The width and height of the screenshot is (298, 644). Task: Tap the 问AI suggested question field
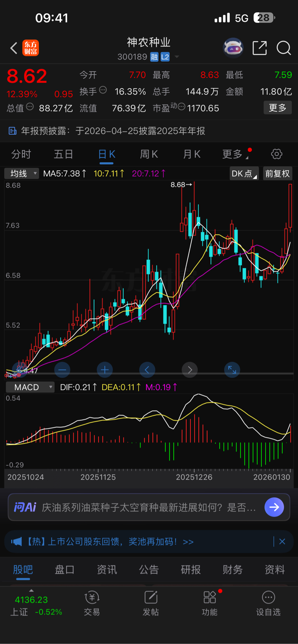coord(149,507)
